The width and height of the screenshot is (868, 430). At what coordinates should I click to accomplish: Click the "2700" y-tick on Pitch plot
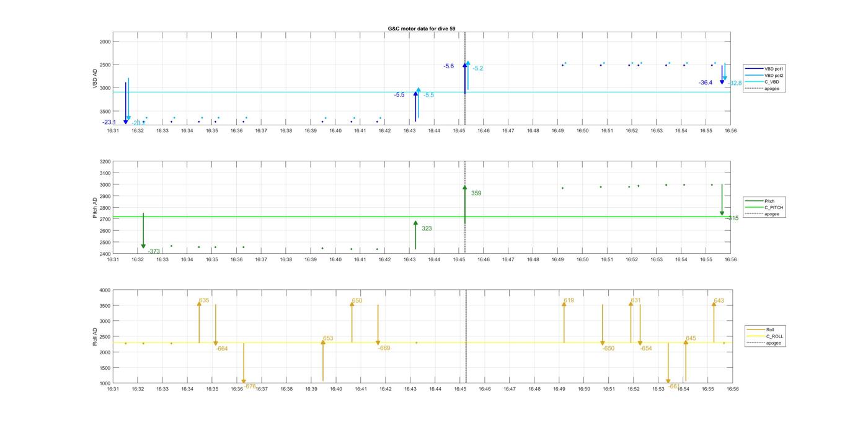coord(104,219)
